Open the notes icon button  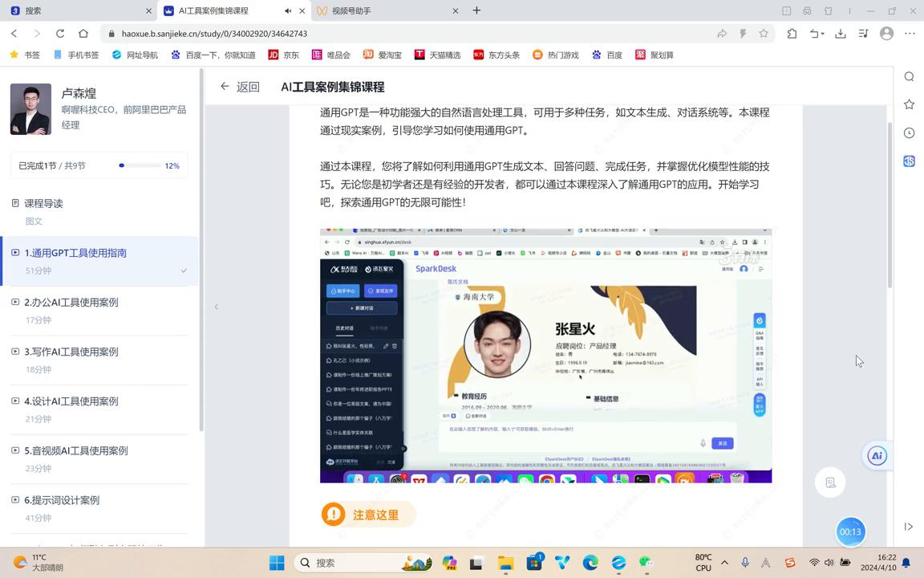tap(830, 482)
